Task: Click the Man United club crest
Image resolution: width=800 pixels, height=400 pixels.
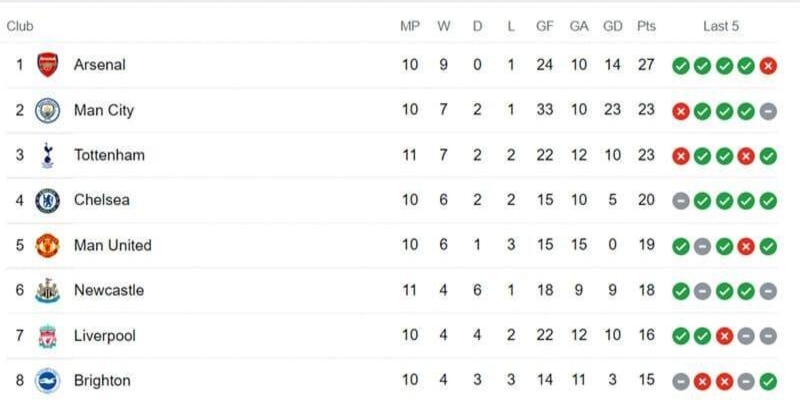Action: [x=47, y=245]
